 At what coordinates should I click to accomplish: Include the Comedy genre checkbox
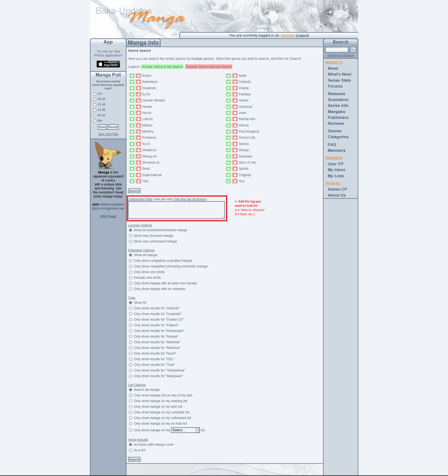coord(228,82)
